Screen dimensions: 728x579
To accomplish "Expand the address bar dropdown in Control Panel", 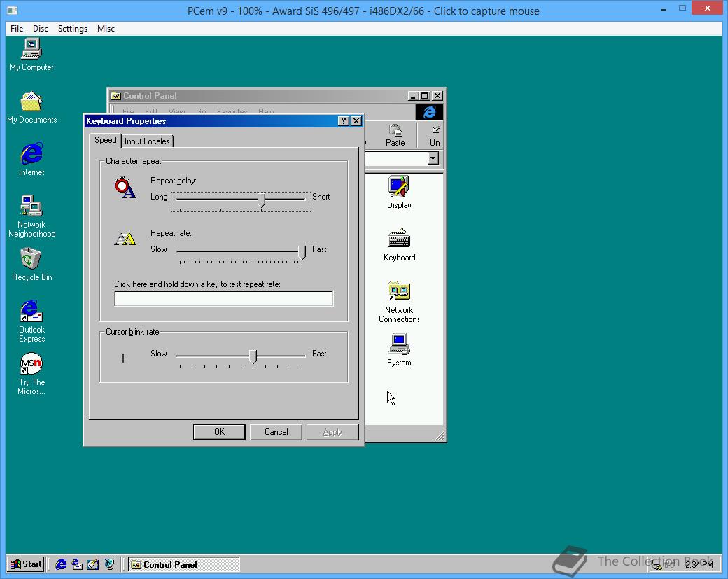I will [x=433, y=158].
